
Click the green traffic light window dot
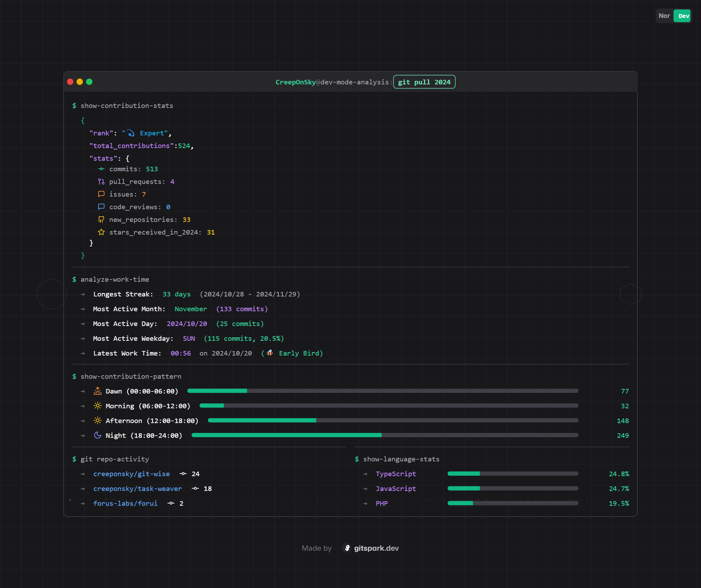pos(90,82)
